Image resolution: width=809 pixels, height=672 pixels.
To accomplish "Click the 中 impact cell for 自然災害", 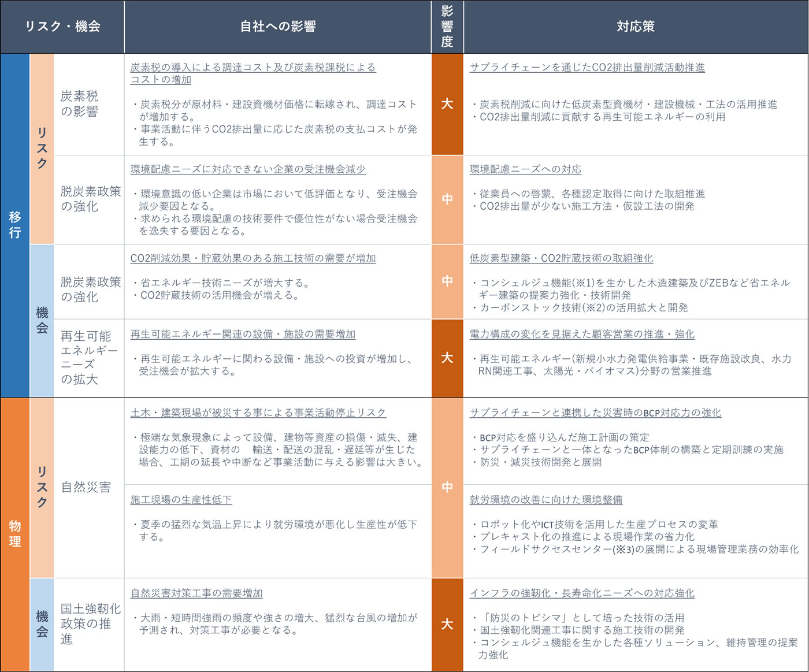I will coord(447,488).
